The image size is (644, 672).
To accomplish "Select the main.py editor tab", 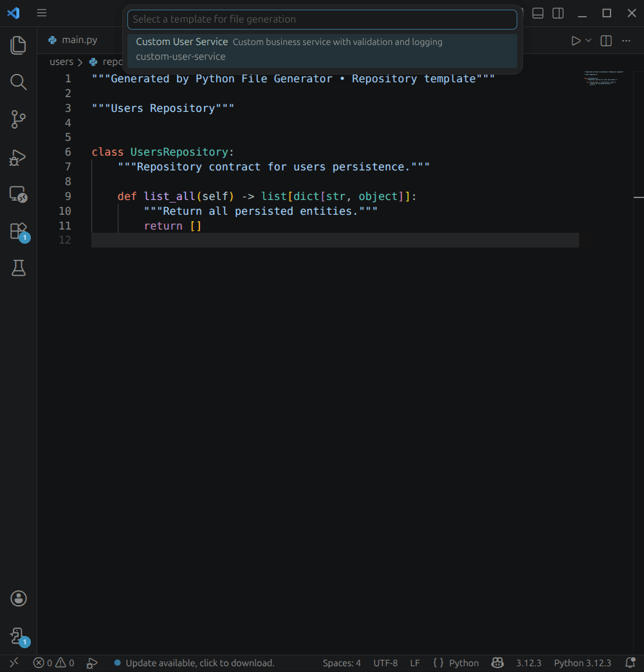I will [77, 40].
